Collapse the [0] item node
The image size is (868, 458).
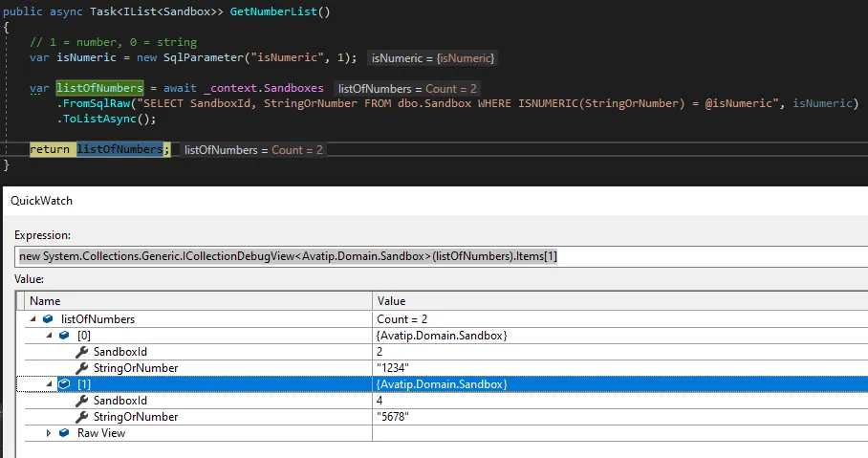tap(51, 336)
